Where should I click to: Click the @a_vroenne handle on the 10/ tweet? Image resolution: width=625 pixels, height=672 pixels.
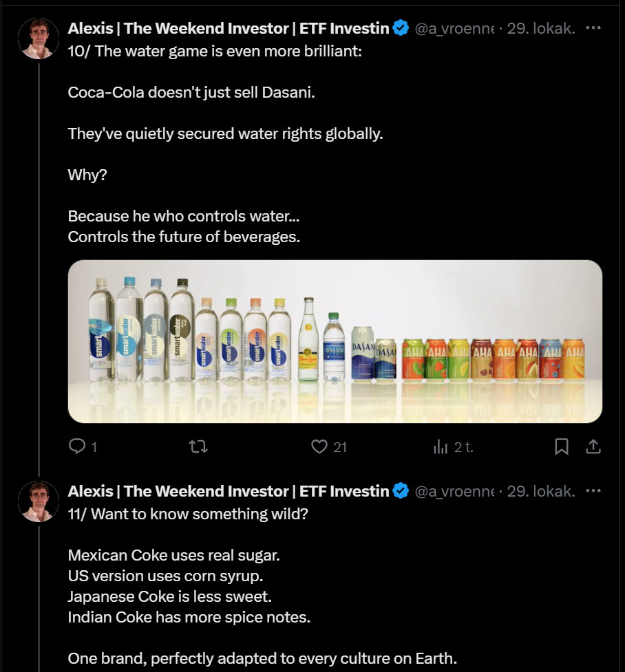453,28
